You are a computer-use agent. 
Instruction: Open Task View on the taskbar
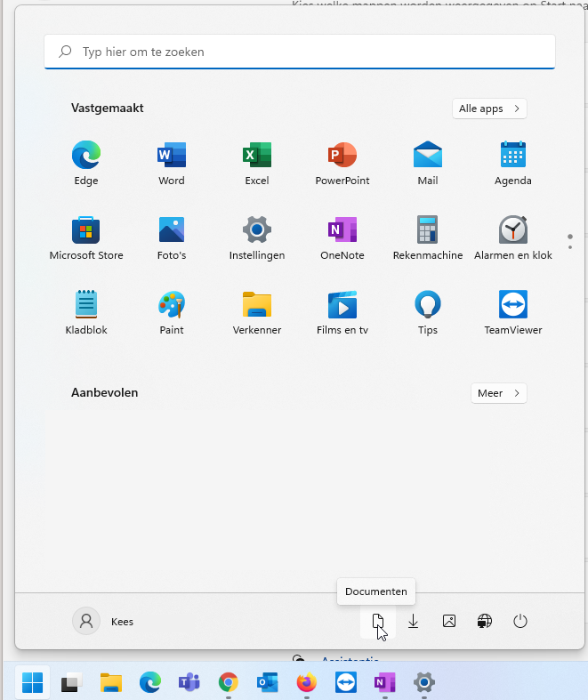(x=71, y=682)
